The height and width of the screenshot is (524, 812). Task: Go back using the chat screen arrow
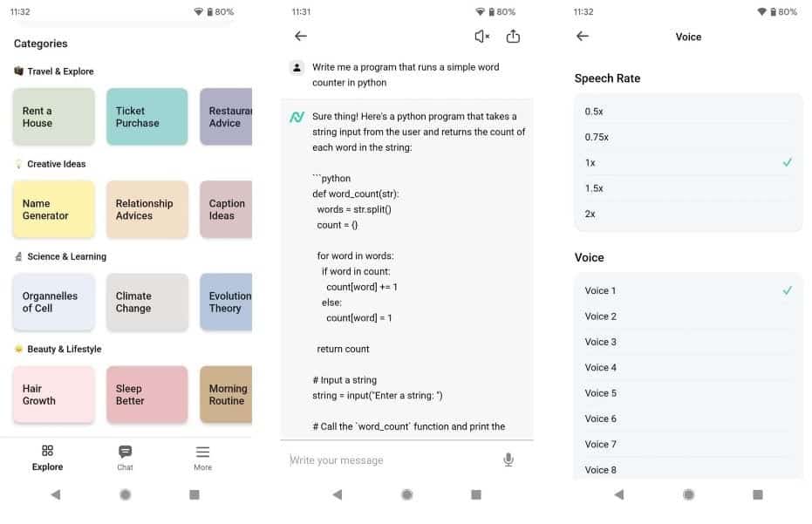(x=301, y=37)
